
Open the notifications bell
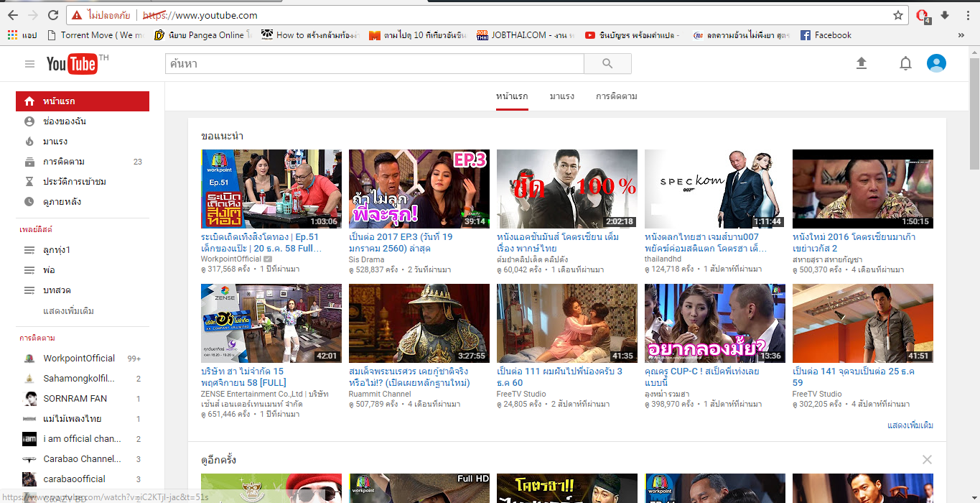point(905,64)
